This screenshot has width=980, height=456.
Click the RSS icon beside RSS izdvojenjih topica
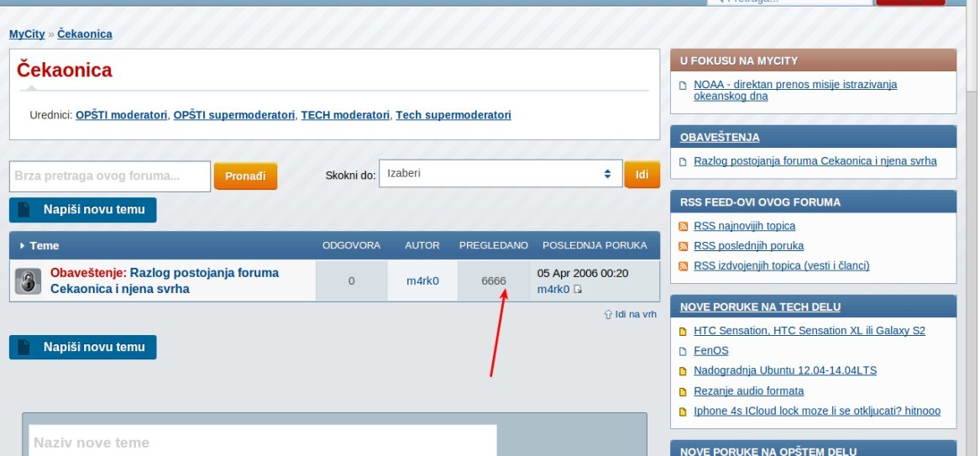(x=683, y=266)
